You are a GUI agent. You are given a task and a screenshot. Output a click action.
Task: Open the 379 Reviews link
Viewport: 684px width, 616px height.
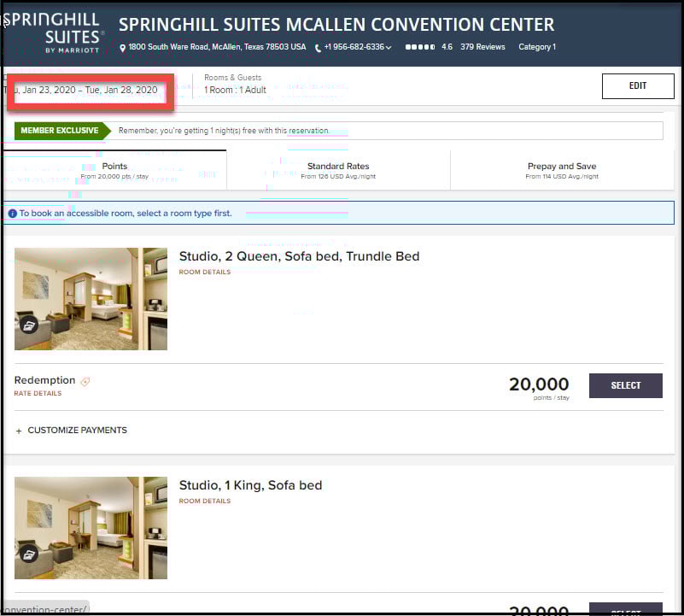click(482, 47)
